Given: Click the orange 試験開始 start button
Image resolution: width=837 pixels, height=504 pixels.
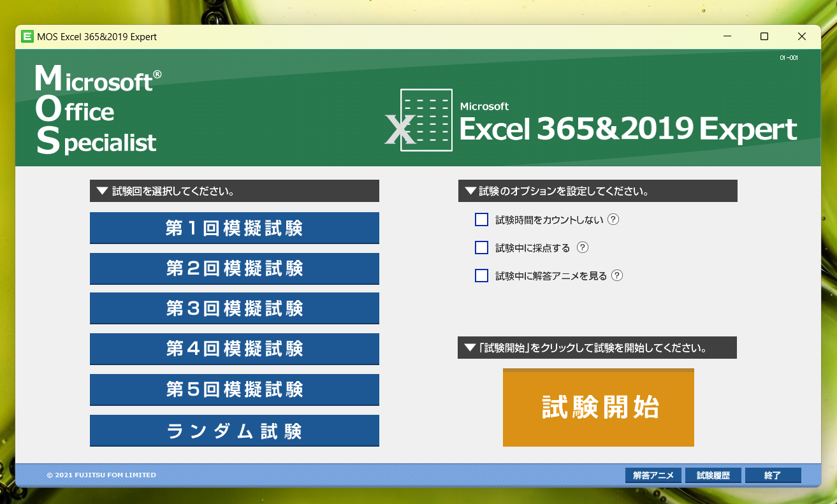Looking at the screenshot, I should click(598, 407).
